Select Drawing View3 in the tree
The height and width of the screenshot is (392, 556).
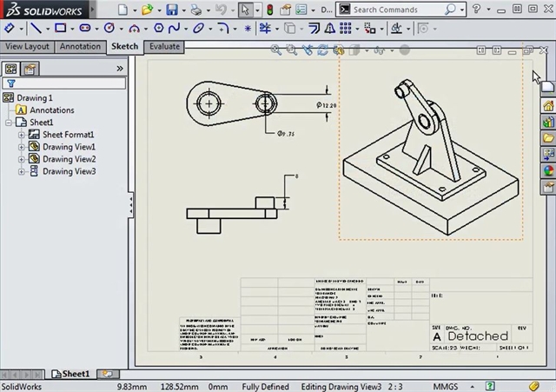pyautogui.click(x=69, y=171)
